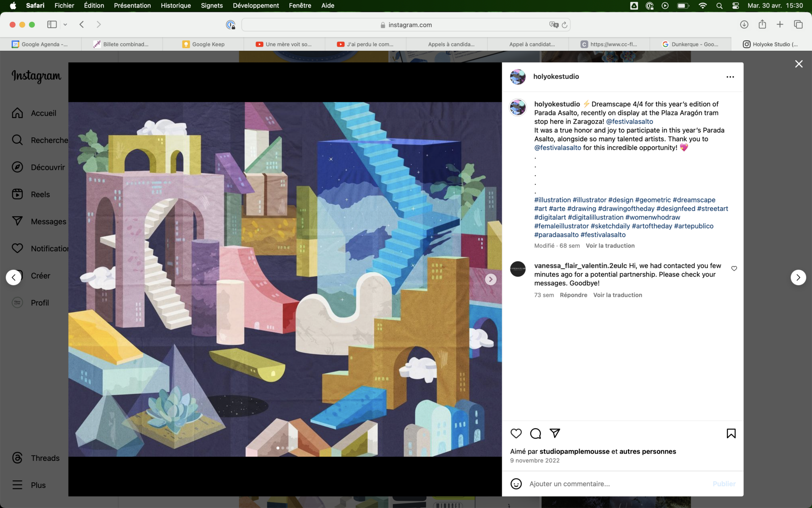Like the post with heart icon
Screen dimensions: 812x508
tap(516, 433)
